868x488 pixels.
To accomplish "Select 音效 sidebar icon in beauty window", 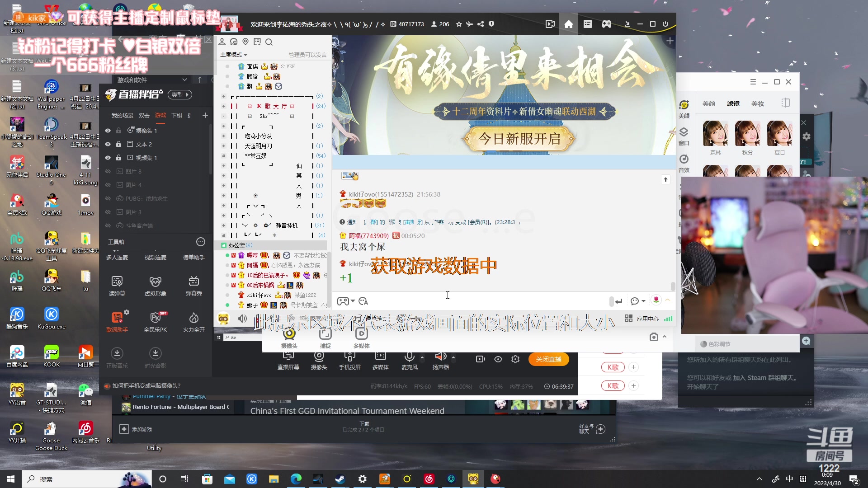I will pyautogui.click(x=684, y=163).
